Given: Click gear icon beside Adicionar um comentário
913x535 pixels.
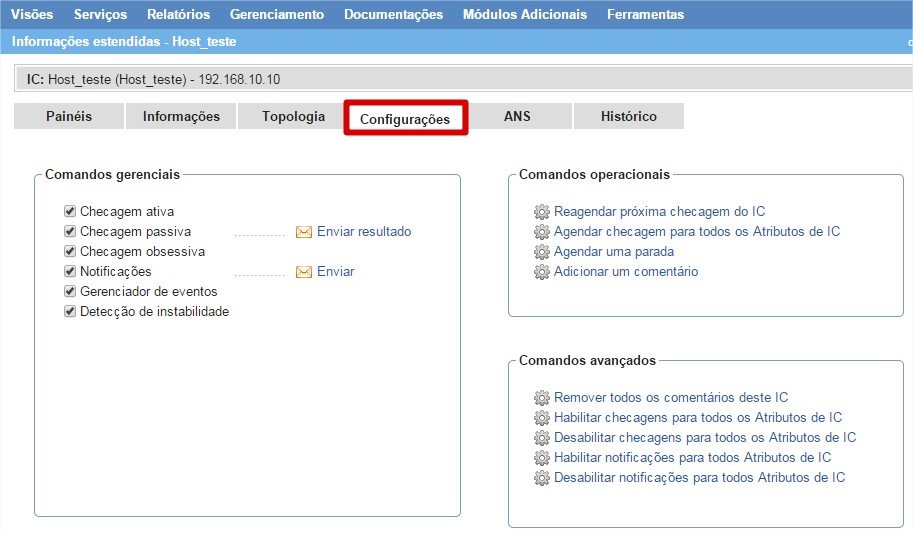Looking at the screenshot, I should [x=542, y=272].
